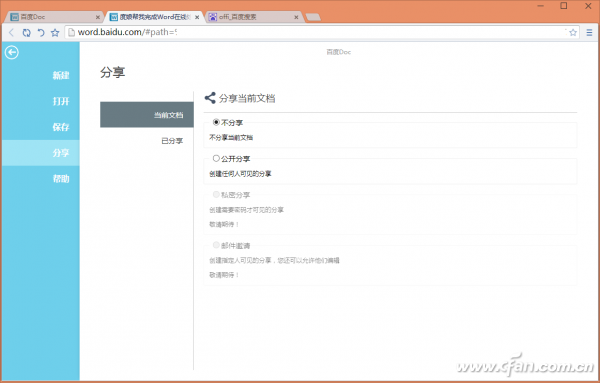Screen dimensions: 600x383
Task: Select the disabled 私密分享 radio button
Action: pyautogui.click(x=216, y=194)
